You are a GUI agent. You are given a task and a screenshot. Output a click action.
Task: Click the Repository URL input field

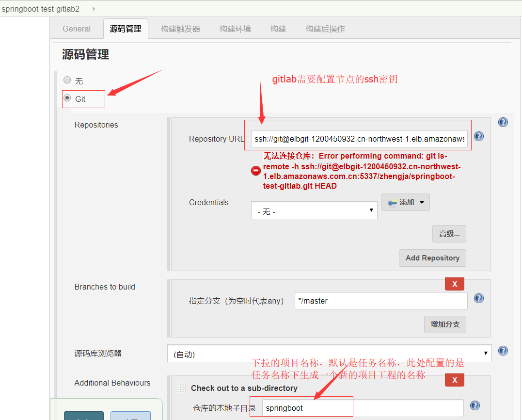[359, 139]
